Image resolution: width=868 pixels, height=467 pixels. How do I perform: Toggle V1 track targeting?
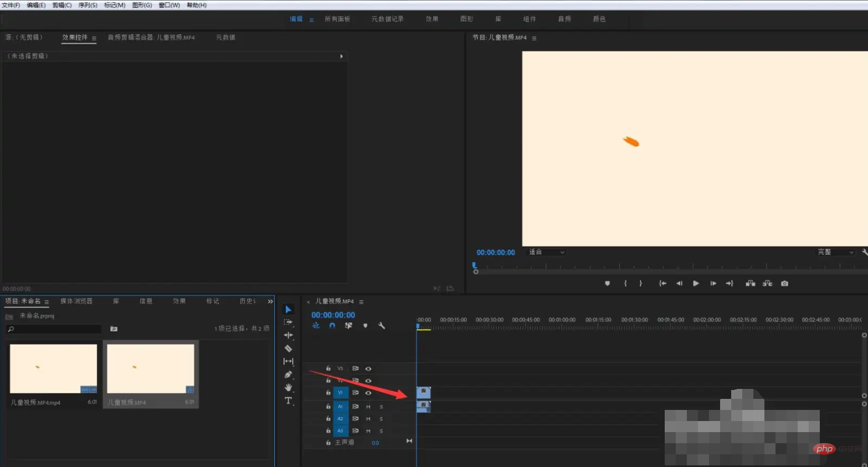click(x=340, y=392)
